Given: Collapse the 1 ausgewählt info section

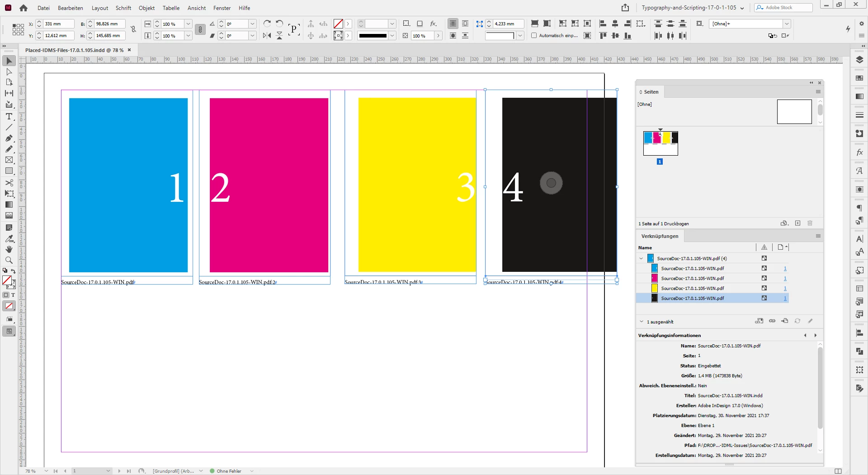Looking at the screenshot, I should click(642, 322).
